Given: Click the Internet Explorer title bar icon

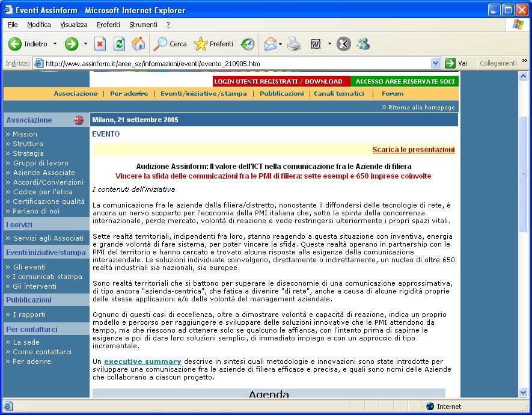Looking at the screenshot, I should (8, 10).
